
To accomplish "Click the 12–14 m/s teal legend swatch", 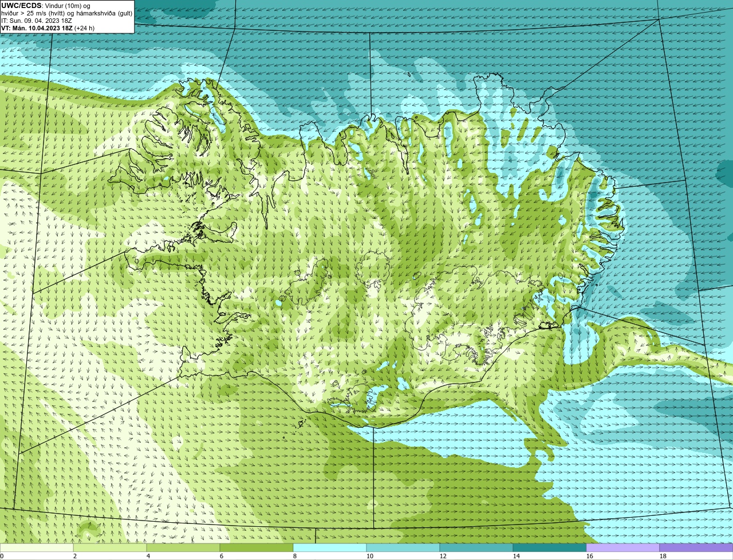I will point(476,547).
